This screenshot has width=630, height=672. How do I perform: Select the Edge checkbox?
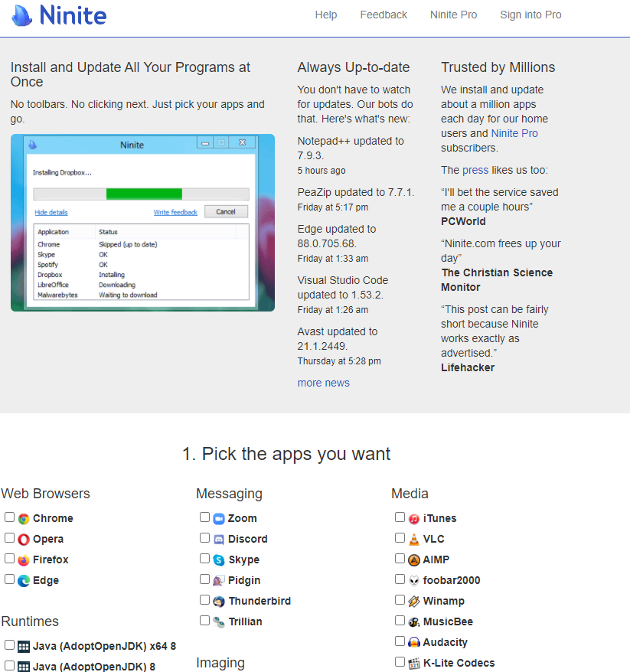click(x=9, y=579)
